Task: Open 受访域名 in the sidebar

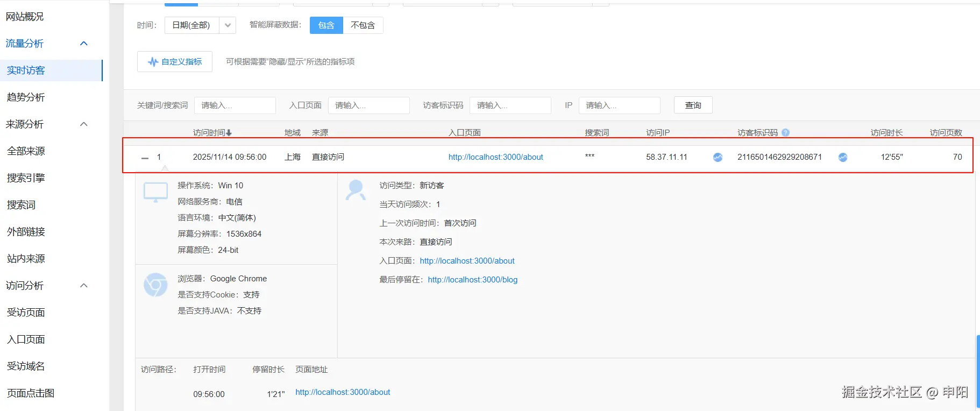Action: [x=26, y=366]
